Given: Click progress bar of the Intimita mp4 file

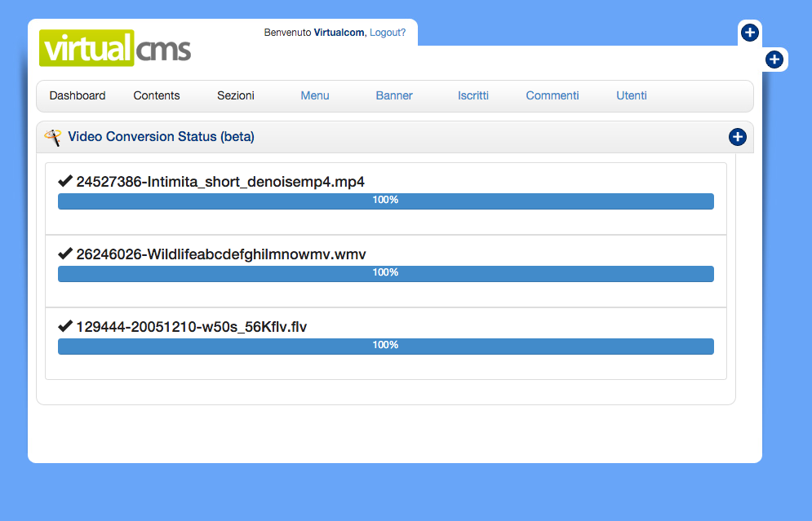Looking at the screenshot, I should tap(385, 201).
